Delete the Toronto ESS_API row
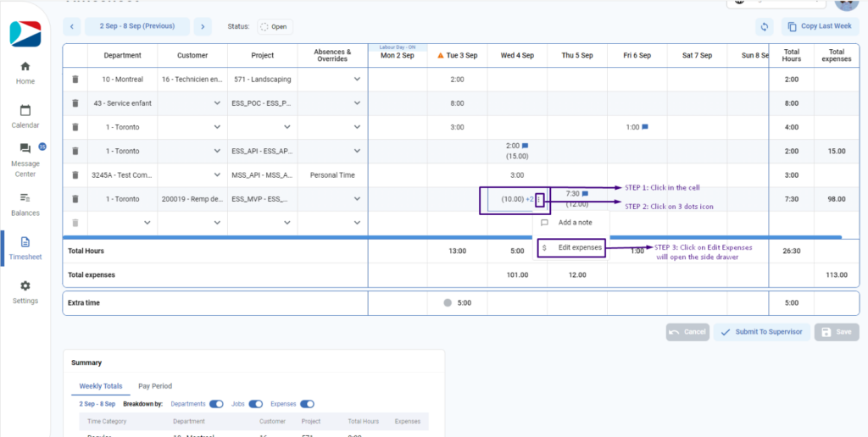868x437 pixels. point(75,151)
